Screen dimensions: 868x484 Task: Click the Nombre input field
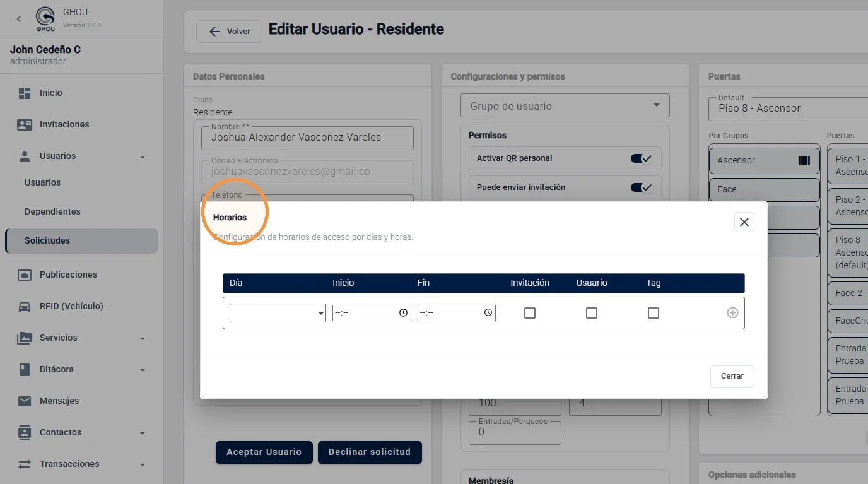tap(307, 138)
